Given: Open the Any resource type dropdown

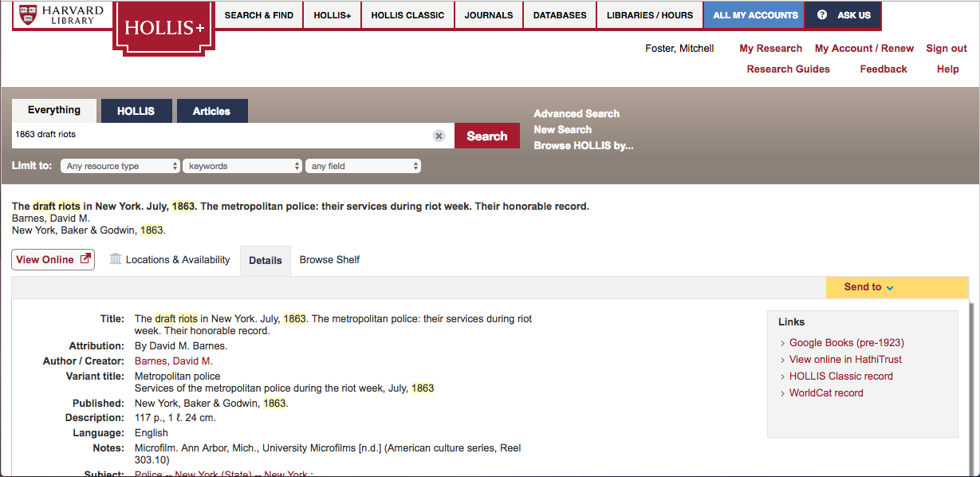Looking at the screenshot, I should 120,166.
